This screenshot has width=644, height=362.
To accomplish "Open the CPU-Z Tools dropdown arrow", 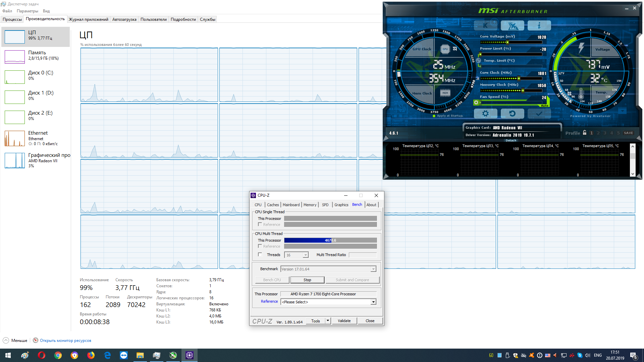I will coord(328,321).
